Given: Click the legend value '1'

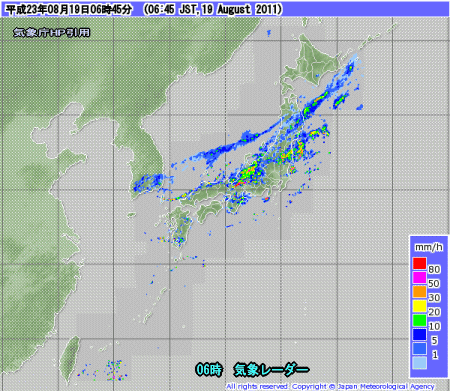Looking at the screenshot, I should click(x=435, y=355).
